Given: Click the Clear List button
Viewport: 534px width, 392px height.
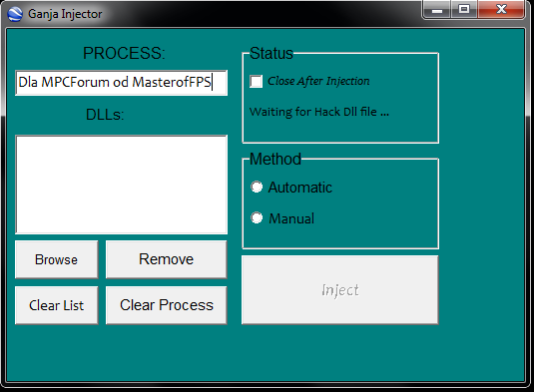Looking at the screenshot, I should coord(57,305).
